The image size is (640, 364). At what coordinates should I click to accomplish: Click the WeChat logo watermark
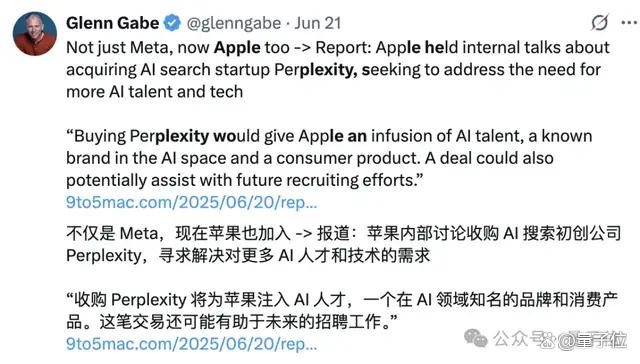pyautogui.click(x=476, y=338)
